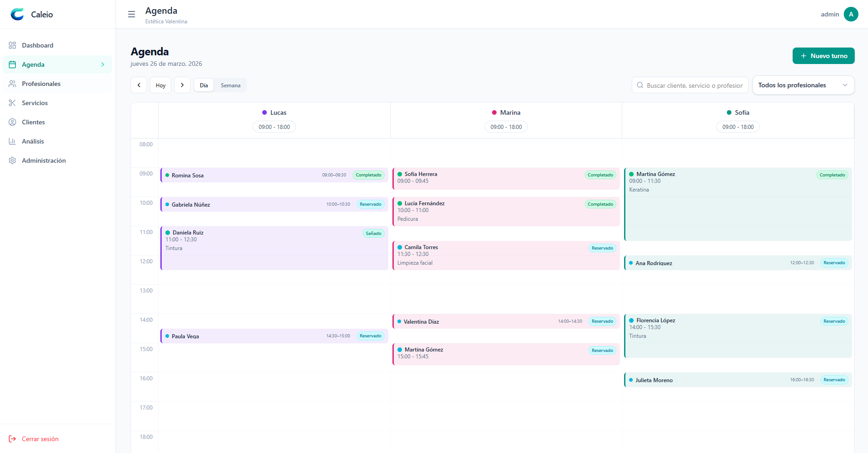This screenshot has width=868, height=453.
Task: Open Daniela Ruiz Tintura appointment
Action: tap(274, 248)
